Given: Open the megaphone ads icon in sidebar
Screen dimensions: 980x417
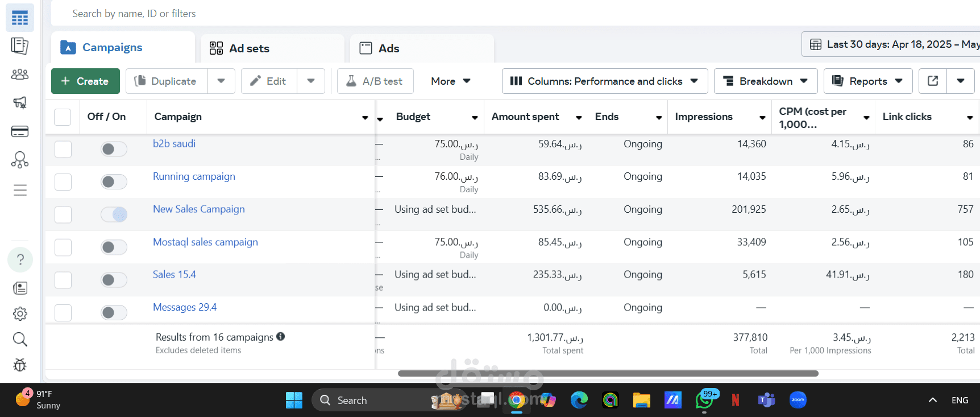Looking at the screenshot, I should tap(20, 102).
